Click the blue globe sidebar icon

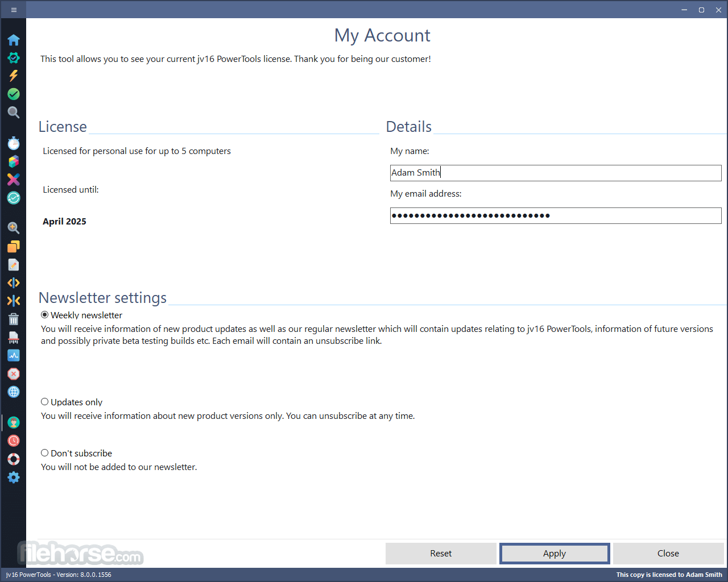pyautogui.click(x=14, y=392)
